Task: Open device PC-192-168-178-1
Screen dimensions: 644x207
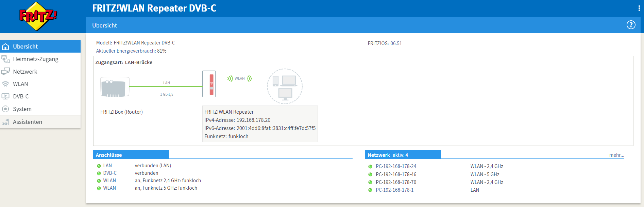Action: point(394,190)
